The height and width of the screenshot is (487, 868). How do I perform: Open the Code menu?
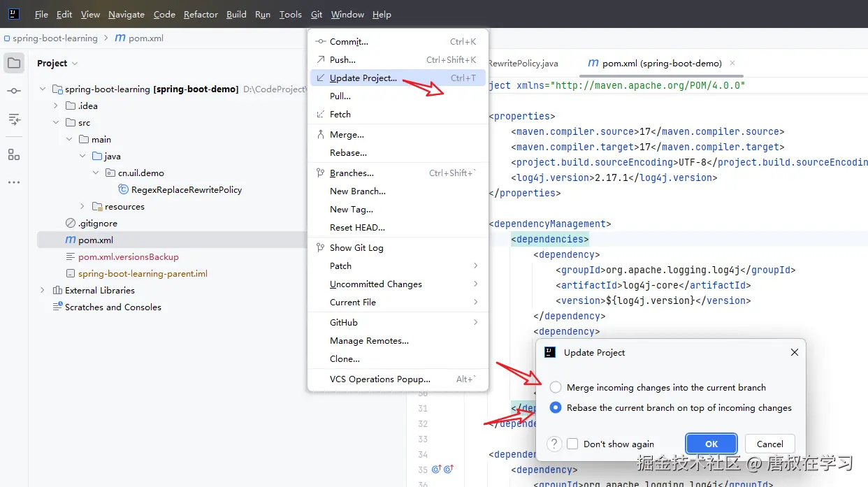[x=164, y=14]
